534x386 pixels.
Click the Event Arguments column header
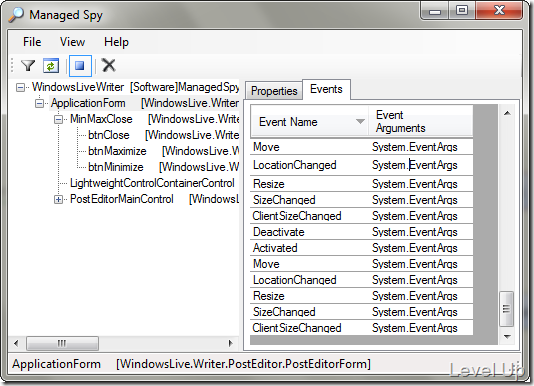(421, 122)
